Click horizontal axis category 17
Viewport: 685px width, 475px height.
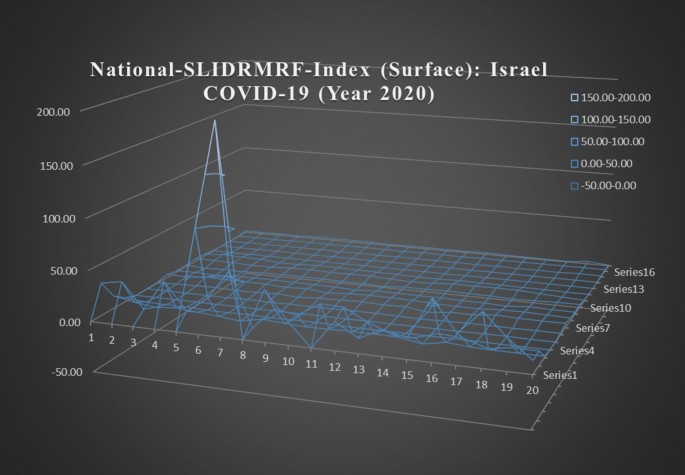(456, 381)
